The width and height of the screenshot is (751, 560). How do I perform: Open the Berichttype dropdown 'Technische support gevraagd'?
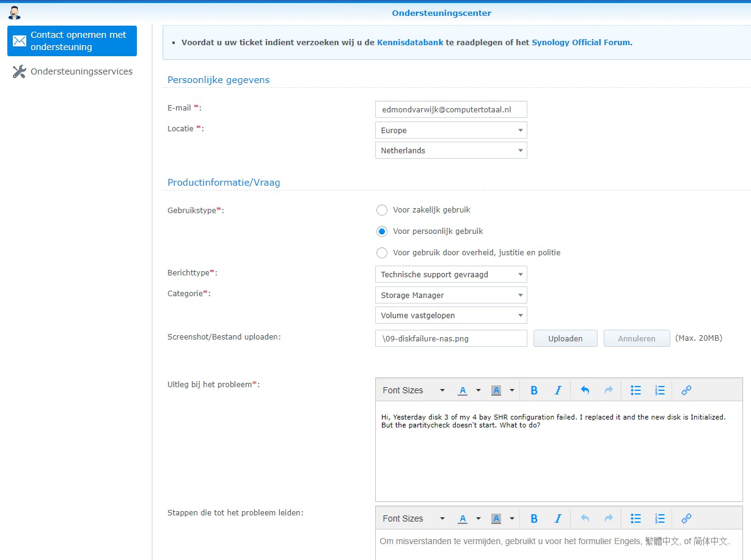point(451,274)
